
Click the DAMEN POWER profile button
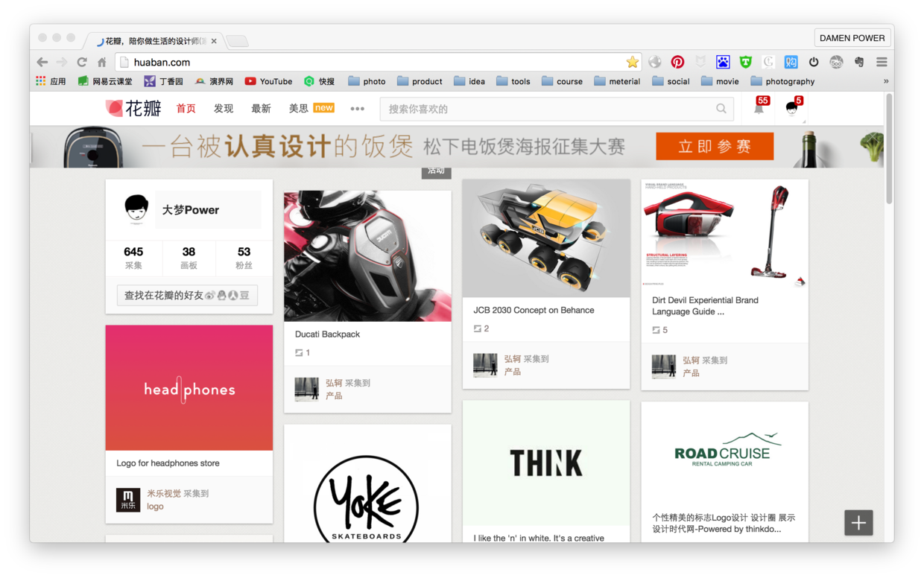(x=852, y=37)
